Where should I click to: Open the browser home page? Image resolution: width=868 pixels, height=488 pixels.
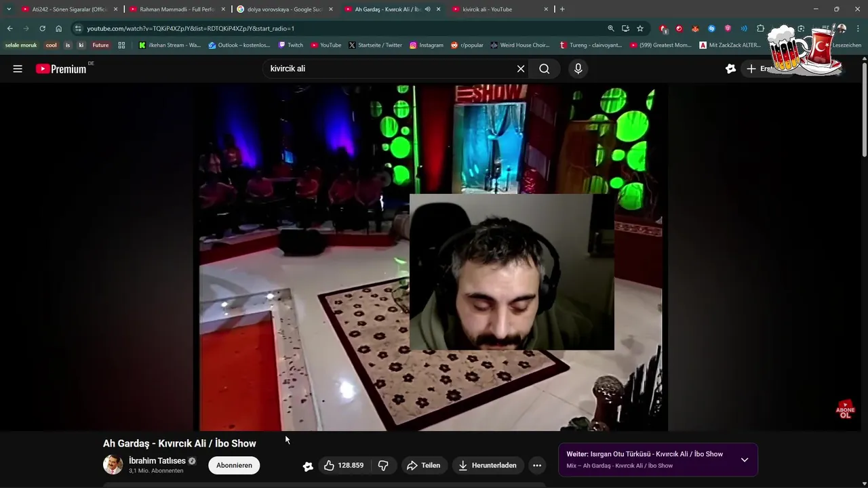[58, 28]
